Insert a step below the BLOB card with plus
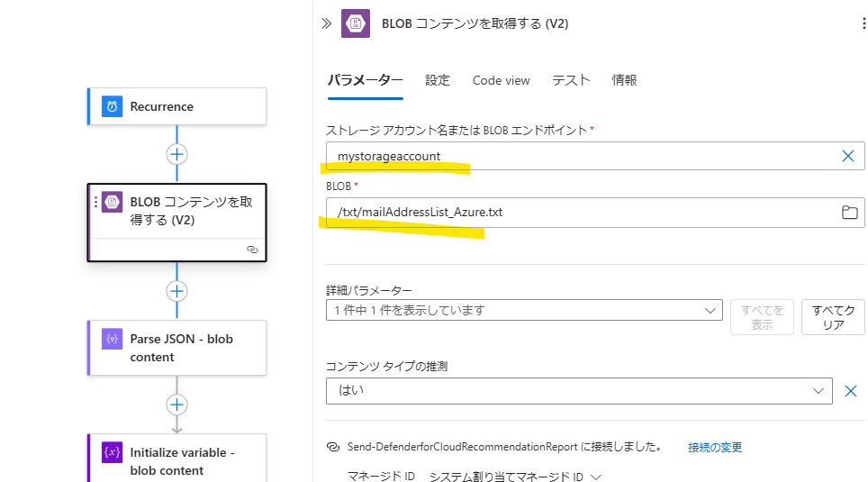The width and height of the screenshot is (868, 482). coord(176,291)
